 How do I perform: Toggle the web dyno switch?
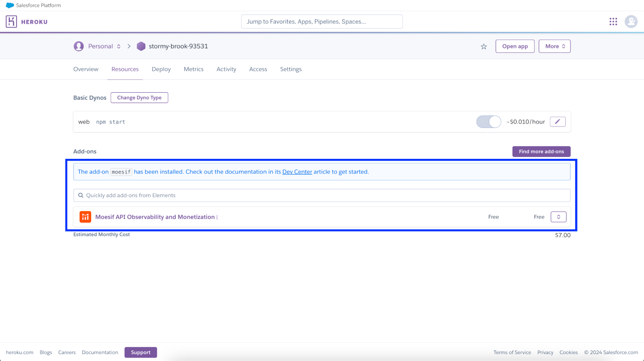click(488, 122)
